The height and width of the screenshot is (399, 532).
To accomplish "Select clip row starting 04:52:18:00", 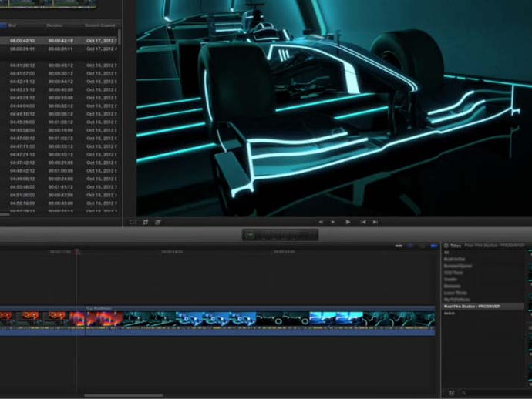I will 59,203.
